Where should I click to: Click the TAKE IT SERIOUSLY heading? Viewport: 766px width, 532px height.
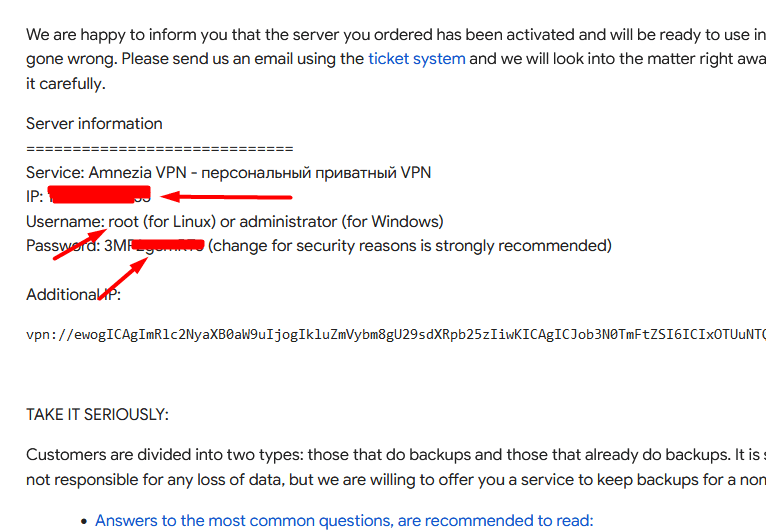tap(97, 414)
